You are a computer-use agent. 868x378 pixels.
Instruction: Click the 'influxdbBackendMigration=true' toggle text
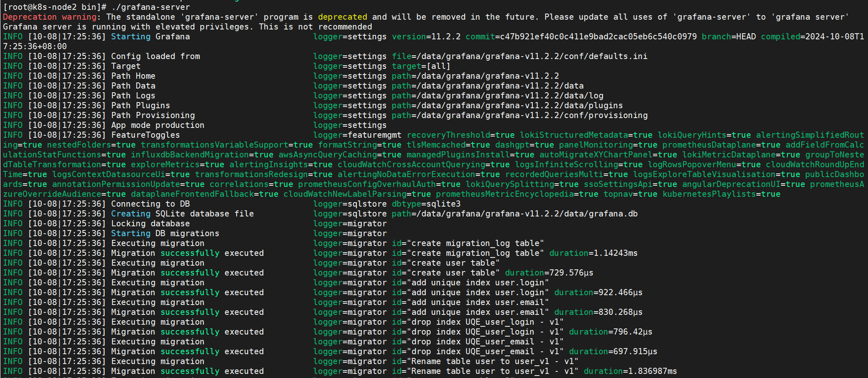(x=202, y=155)
